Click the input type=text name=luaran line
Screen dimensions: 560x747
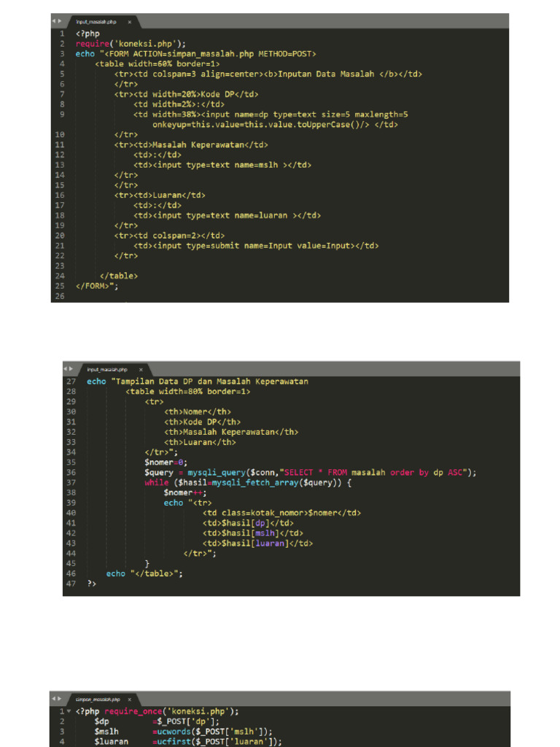tap(227, 215)
